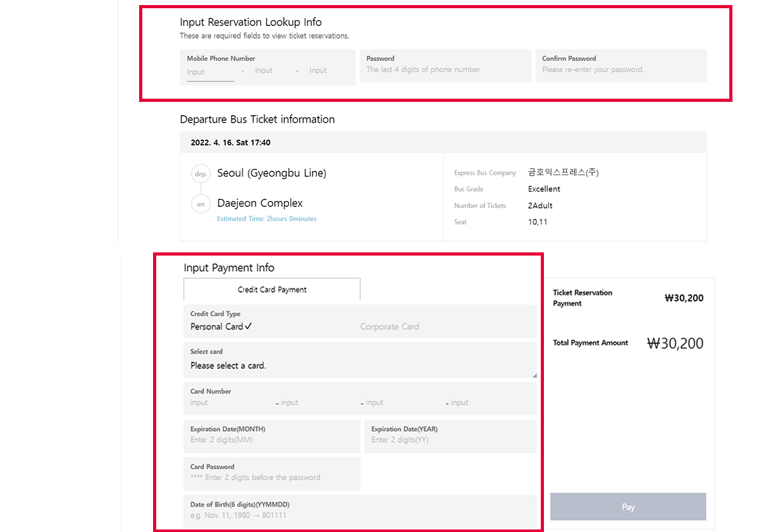Focus the Password field in reservation lookup
This screenshot has width=759, height=532.
445,66
